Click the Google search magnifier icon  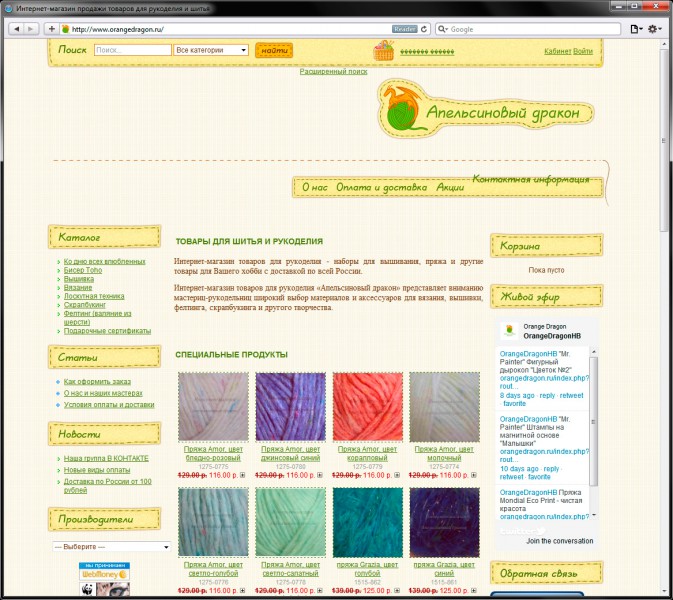(x=442, y=29)
